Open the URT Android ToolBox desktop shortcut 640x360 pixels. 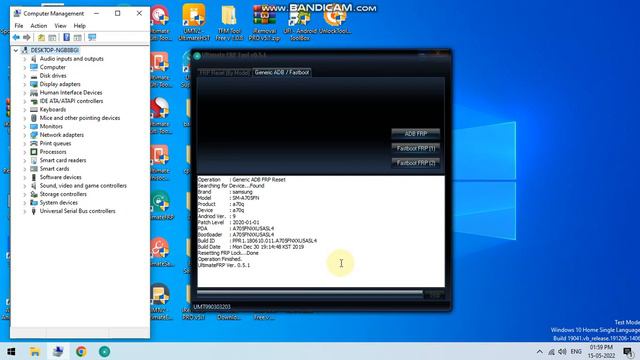299,22
